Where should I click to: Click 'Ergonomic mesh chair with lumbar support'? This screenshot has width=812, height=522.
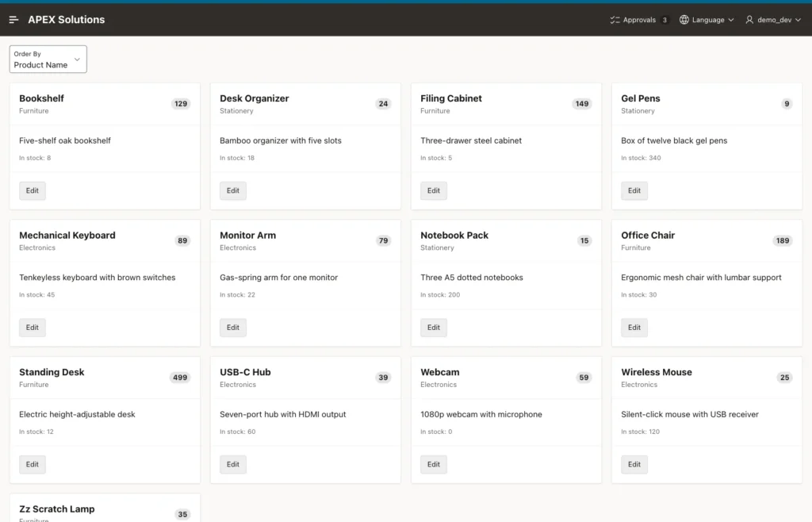701,278
